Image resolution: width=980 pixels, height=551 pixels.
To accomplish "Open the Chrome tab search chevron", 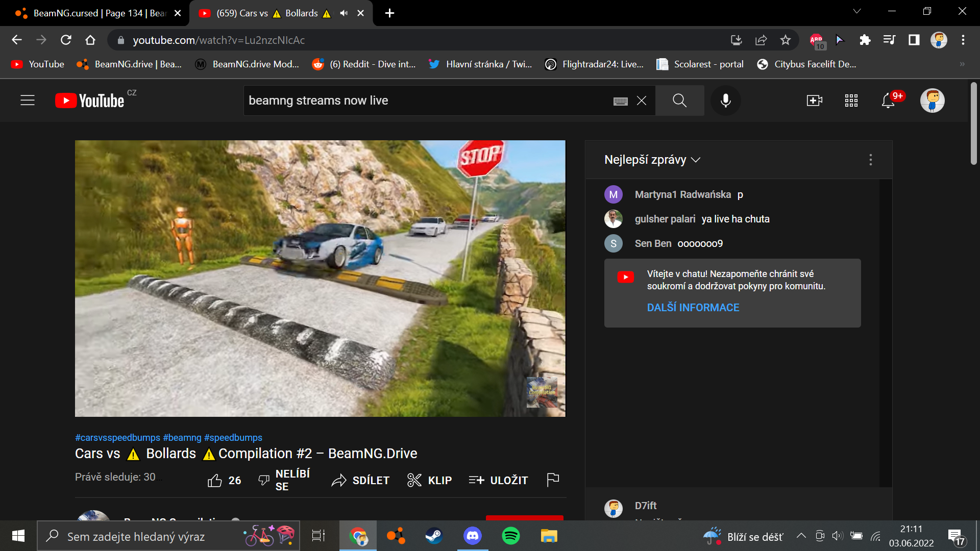I will (857, 11).
